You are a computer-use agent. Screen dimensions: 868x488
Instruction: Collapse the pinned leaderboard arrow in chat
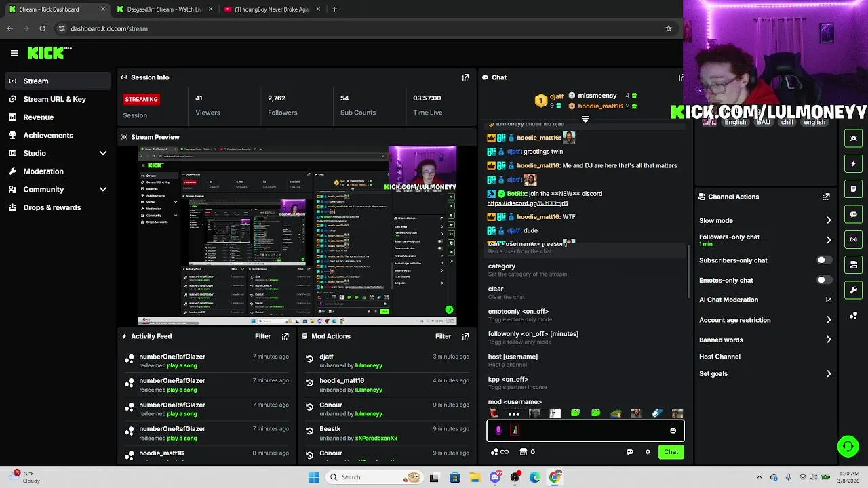point(585,119)
